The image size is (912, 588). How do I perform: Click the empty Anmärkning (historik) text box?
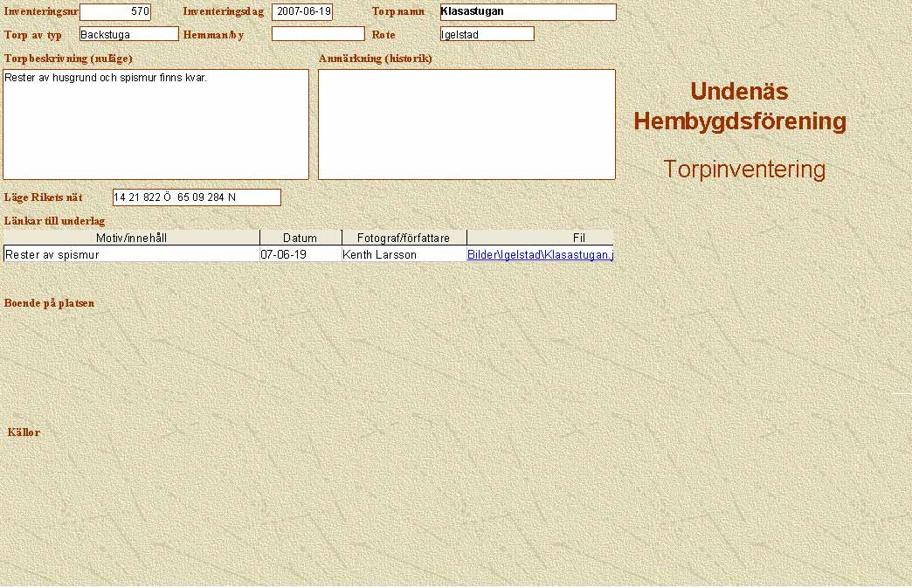[466, 124]
